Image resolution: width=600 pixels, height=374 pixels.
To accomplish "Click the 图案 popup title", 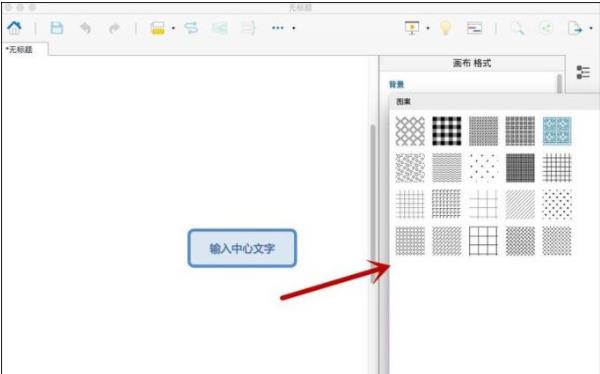I will (x=403, y=101).
